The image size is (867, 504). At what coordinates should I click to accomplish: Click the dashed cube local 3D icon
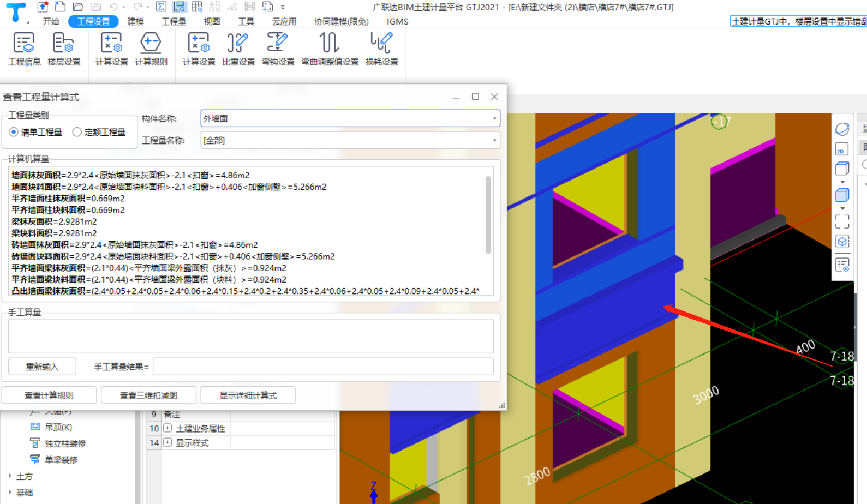(842, 242)
